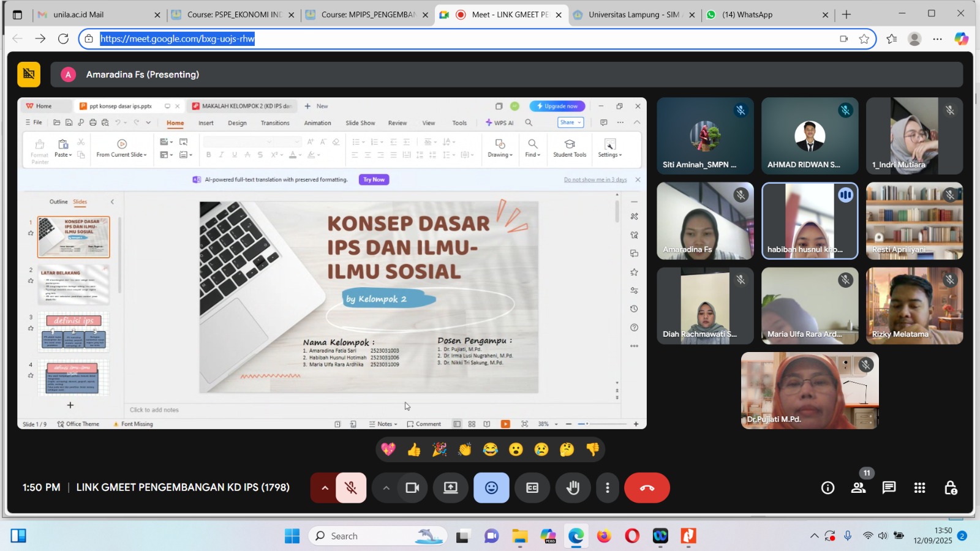This screenshot has height=551, width=980.
Task: Unmute the microphone
Action: click(x=351, y=488)
